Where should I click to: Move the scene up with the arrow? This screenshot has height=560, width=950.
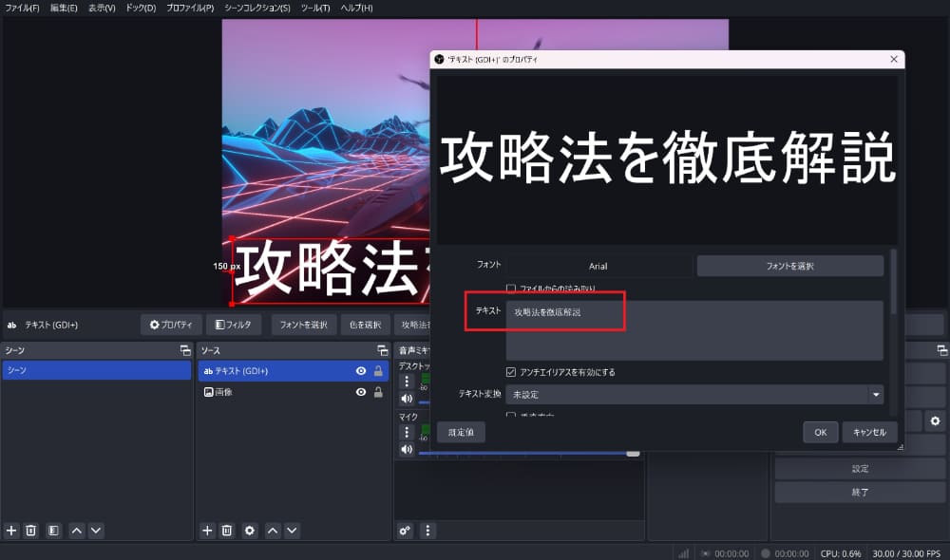click(77, 531)
